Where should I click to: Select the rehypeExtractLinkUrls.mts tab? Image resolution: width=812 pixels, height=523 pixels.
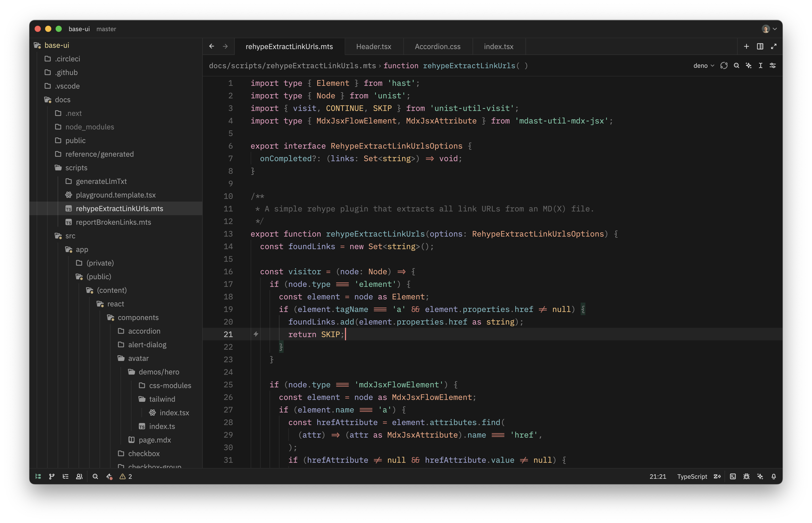click(x=289, y=47)
